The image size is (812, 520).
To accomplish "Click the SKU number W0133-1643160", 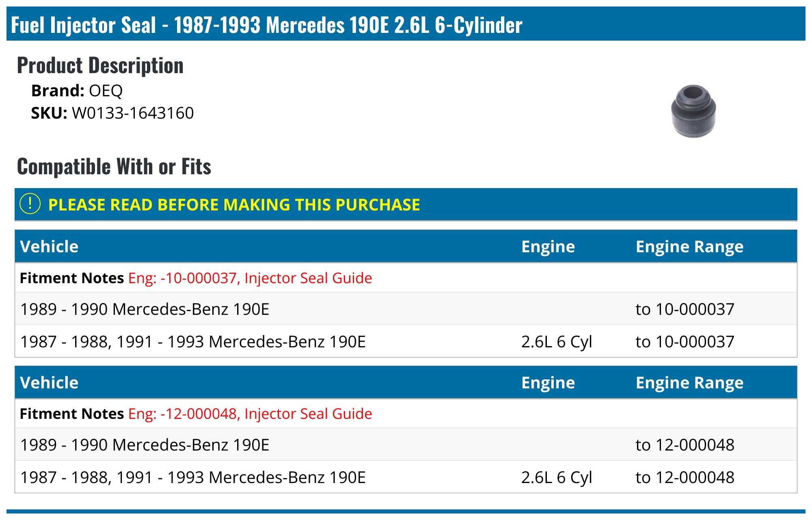I will pyautogui.click(x=133, y=113).
